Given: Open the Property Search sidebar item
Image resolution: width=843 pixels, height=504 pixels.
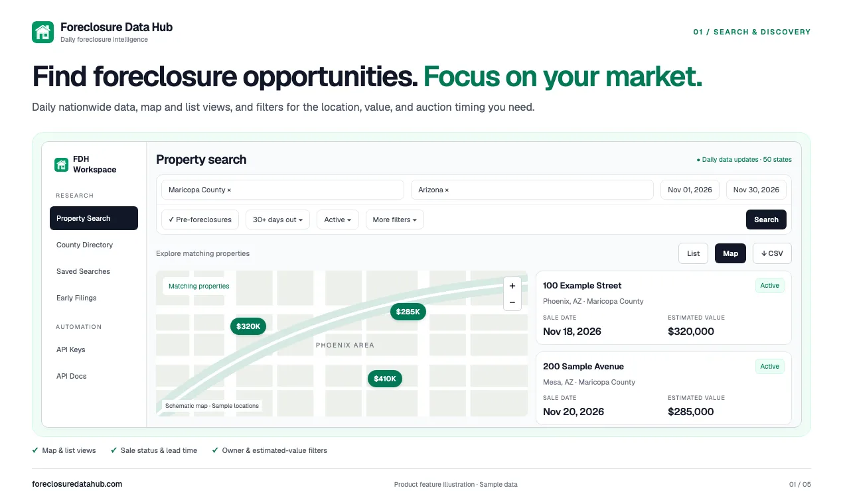Looking at the screenshot, I should 94,218.
